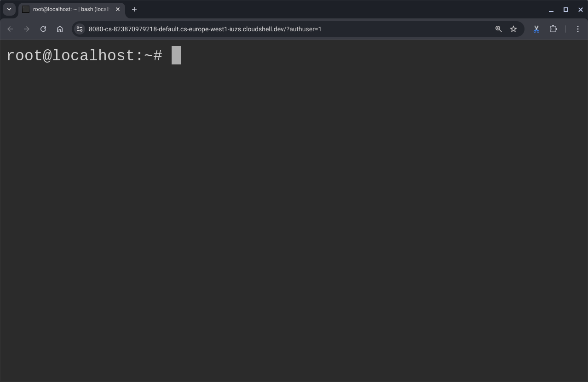
Task: Open site information settings icon in address bar
Action: point(79,29)
